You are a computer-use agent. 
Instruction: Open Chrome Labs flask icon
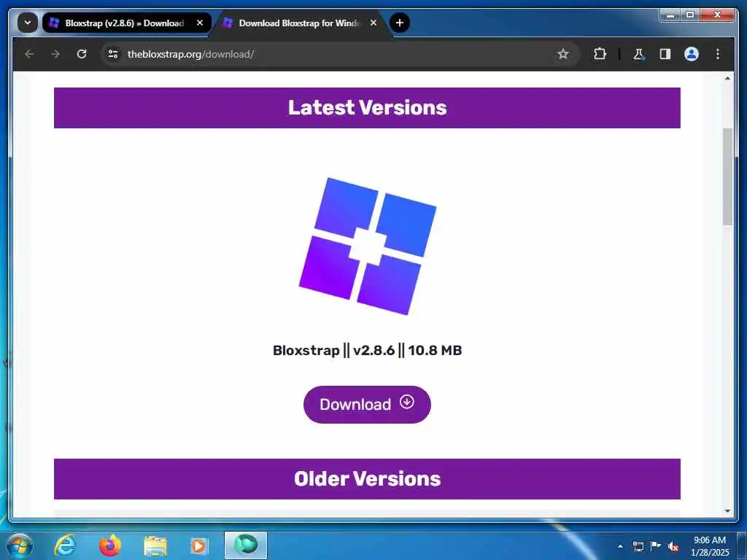(638, 54)
